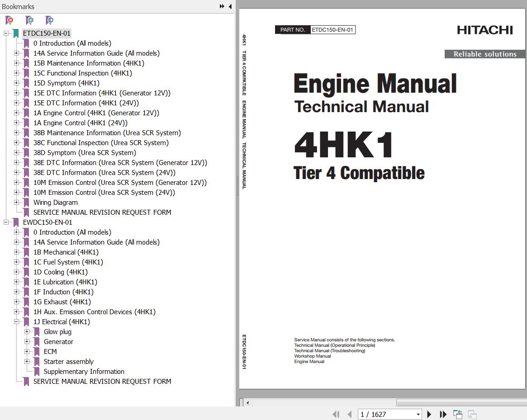Click the delete bookmark icon
The height and width of the screenshot is (420, 527).
(9, 20)
